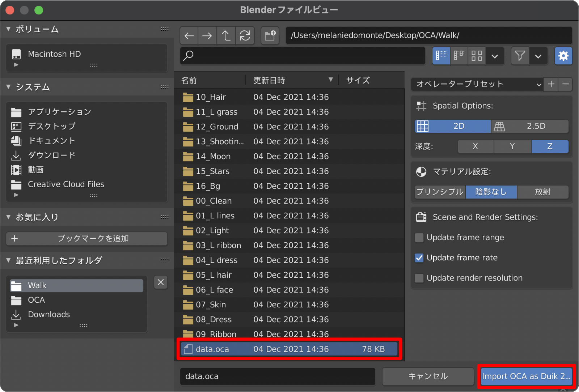Switch to the 2.5D spatial option
The width and height of the screenshot is (579, 392).
point(530,126)
